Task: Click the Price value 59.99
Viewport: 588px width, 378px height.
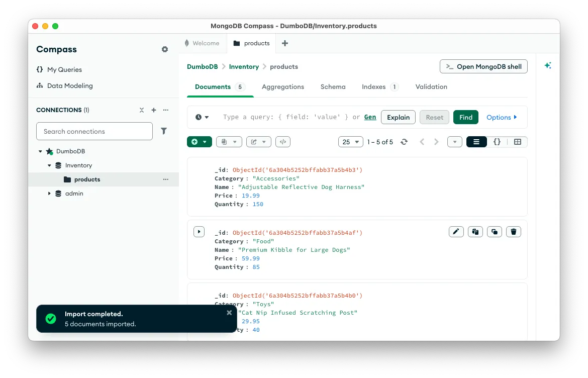Action: tap(250, 259)
